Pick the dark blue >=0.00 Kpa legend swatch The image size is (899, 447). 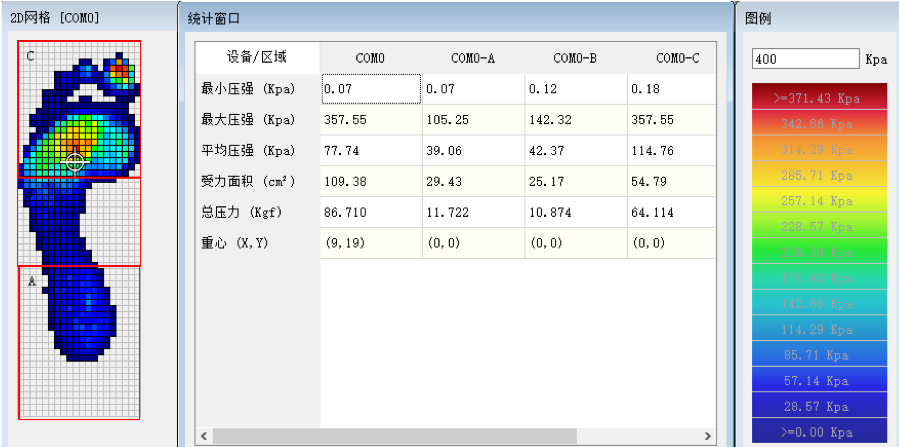[817, 432]
